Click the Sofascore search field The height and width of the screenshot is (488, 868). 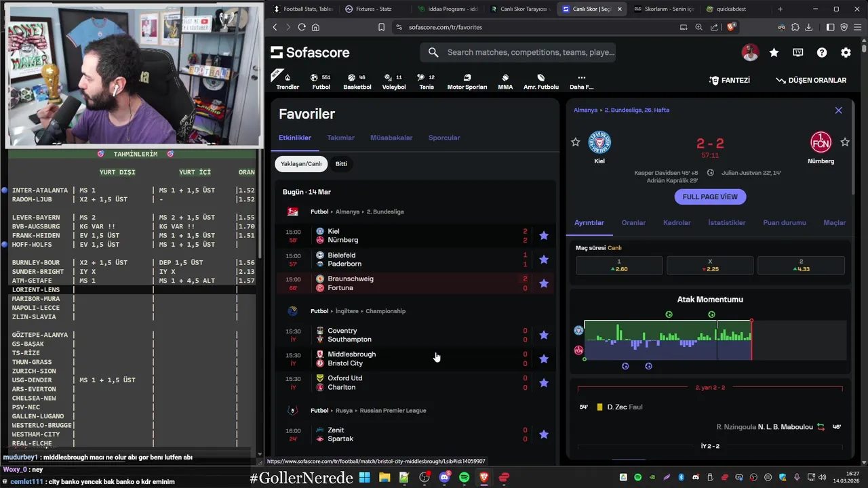coord(518,52)
